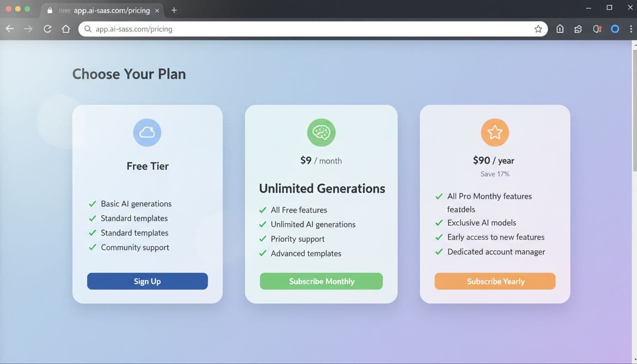The height and width of the screenshot is (364, 637).
Task: Open the browser extensions icon
Action: pyautogui.click(x=578, y=28)
